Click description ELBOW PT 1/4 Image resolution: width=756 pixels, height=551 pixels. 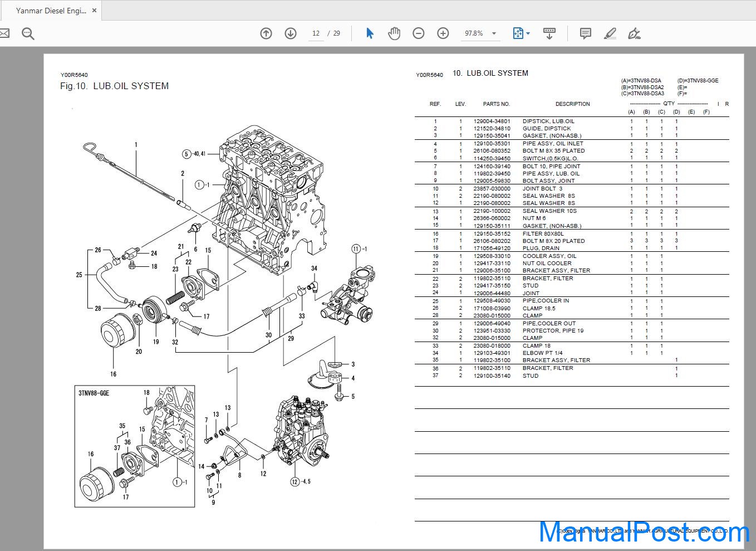click(x=542, y=353)
